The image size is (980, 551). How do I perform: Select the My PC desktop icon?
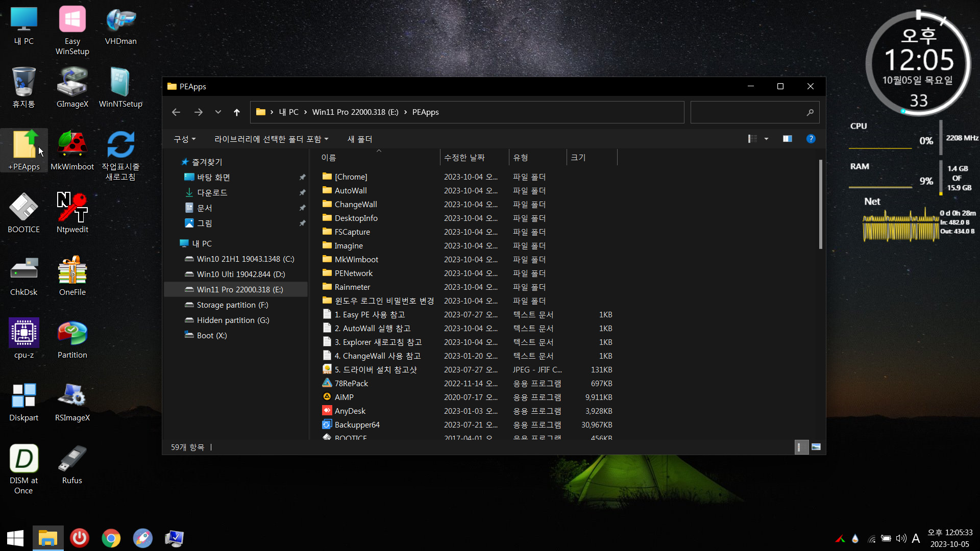pyautogui.click(x=24, y=27)
